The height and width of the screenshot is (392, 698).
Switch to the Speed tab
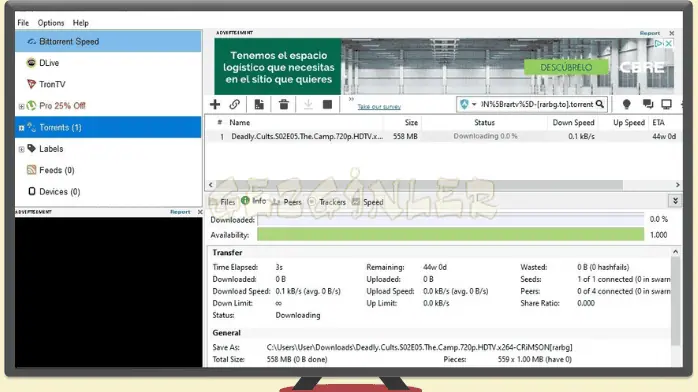click(368, 202)
